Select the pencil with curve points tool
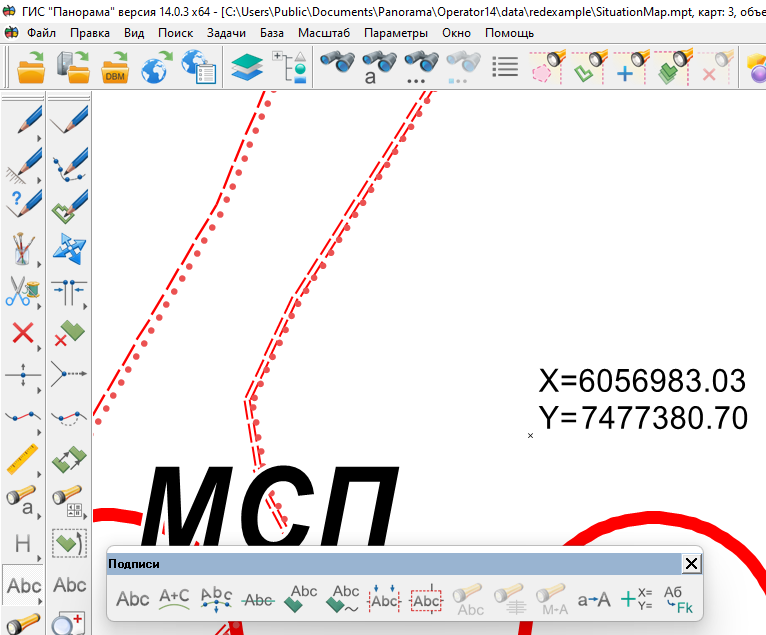This screenshot has width=766, height=635. [x=69, y=164]
